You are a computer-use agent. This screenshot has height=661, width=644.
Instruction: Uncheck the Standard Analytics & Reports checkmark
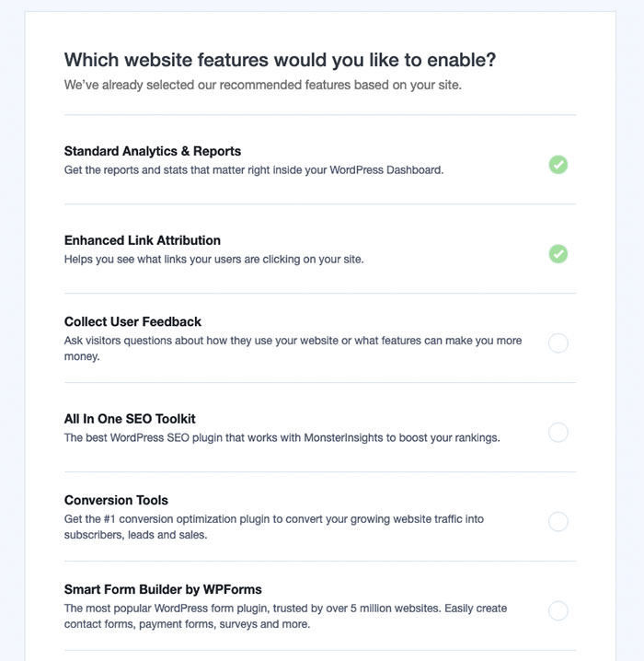click(558, 165)
